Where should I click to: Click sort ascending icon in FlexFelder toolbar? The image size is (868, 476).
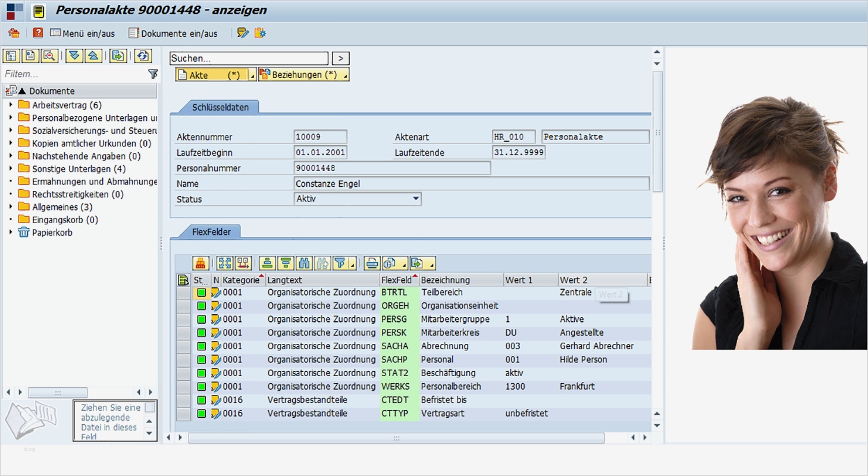267,263
